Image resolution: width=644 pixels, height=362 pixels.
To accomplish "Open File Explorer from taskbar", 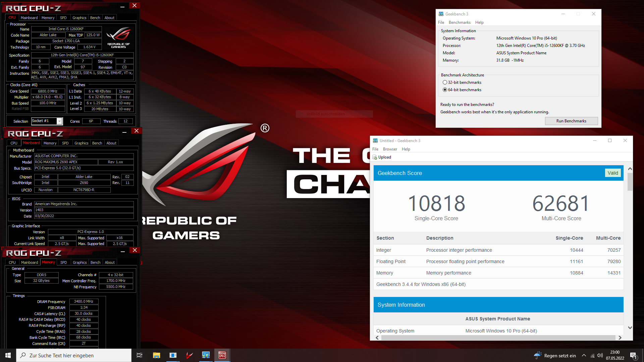I will point(156,355).
